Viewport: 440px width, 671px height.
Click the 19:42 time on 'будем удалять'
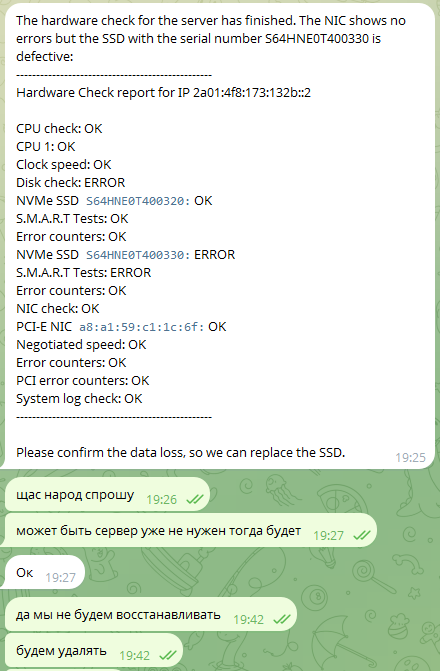[x=134, y=656]
